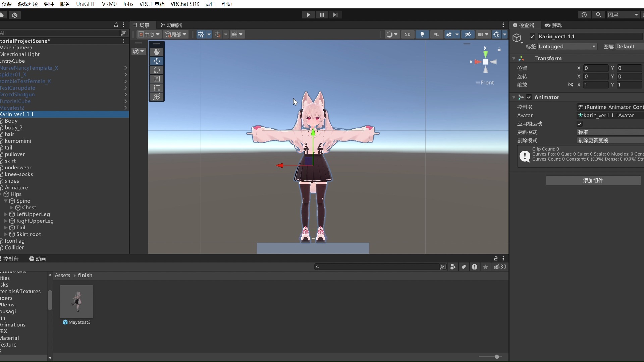Image resolution: width=644 pixels, height=362 pixels.
Task: Select the Rotate tool in the scene toolbar
Action: (x=157, y=70)
